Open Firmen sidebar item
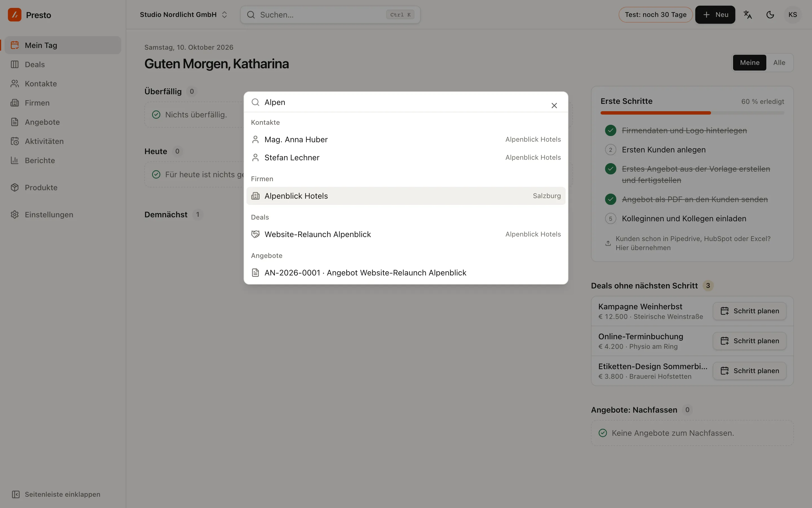This screenshot has width=812, height=508. point(63,103)
